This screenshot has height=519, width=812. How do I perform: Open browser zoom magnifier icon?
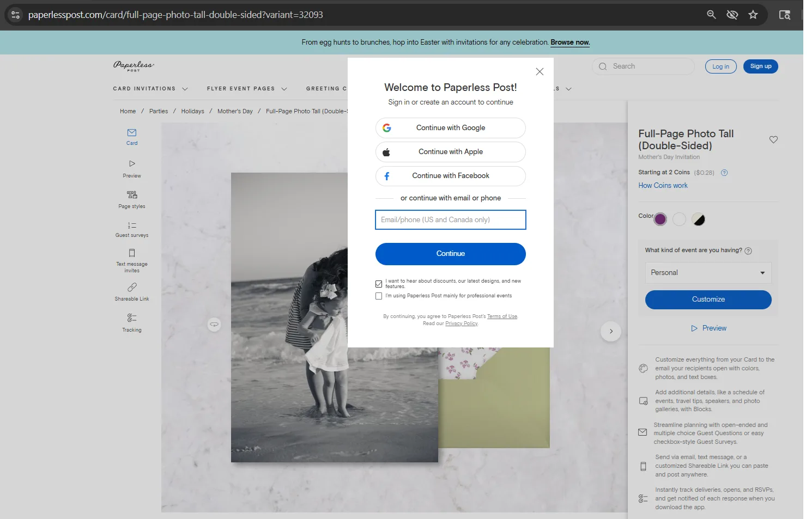[x=711, y=15]
